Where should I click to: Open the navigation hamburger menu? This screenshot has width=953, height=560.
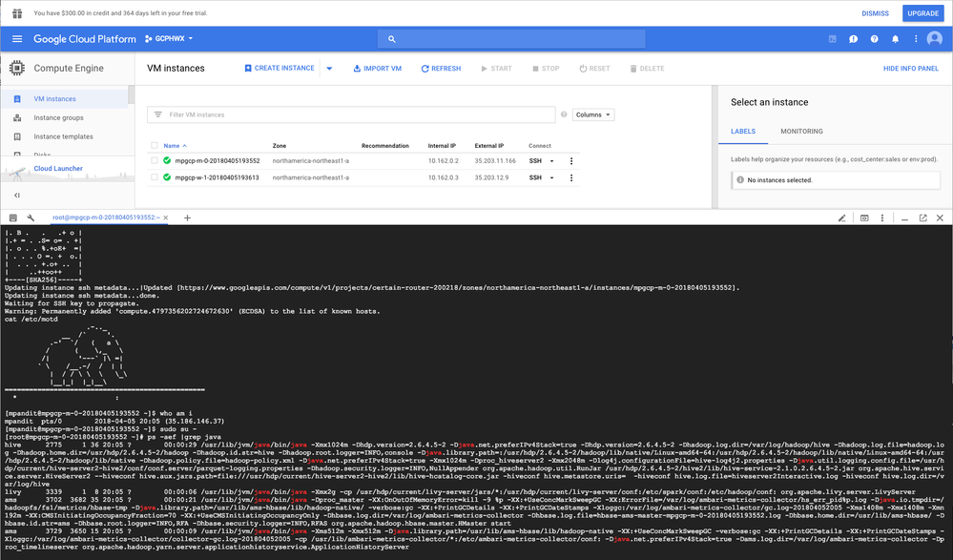coord(17,39)
